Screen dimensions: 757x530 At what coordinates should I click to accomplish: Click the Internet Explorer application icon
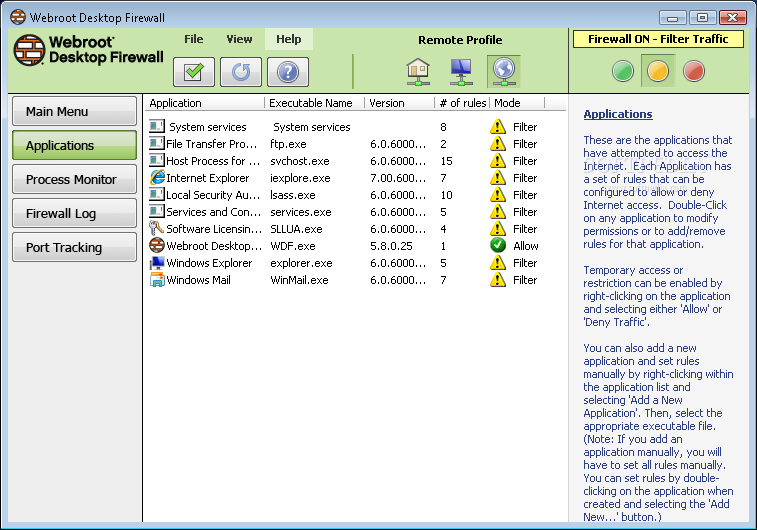click(x=157, y=178)
